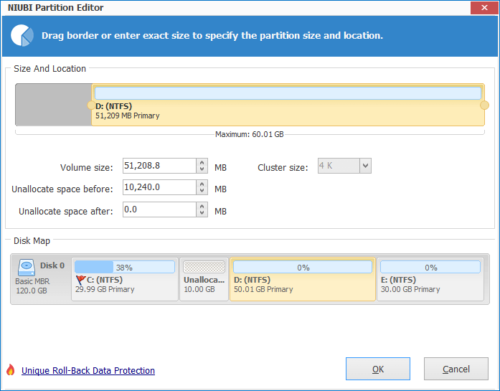Decrease Unallocate space before with down arrow
Viewport: 500px width, 391px height.
[x=202, y=191]
